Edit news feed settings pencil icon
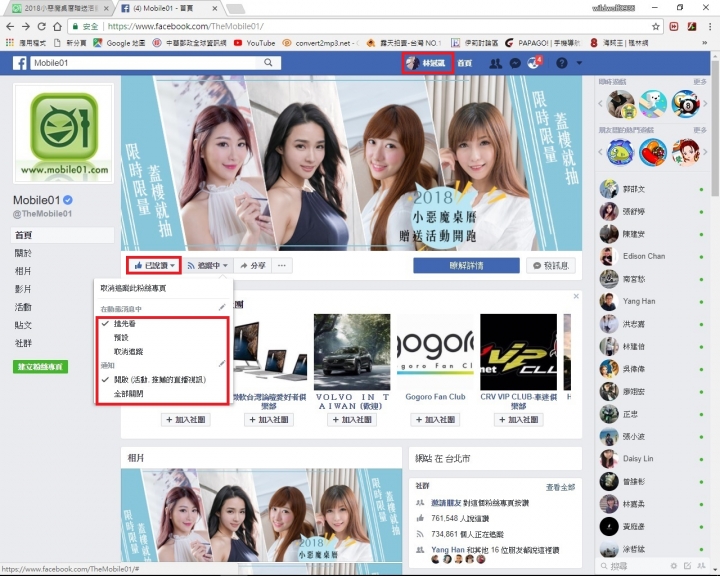This screenshot has width=720, height=576. (222, 307)
